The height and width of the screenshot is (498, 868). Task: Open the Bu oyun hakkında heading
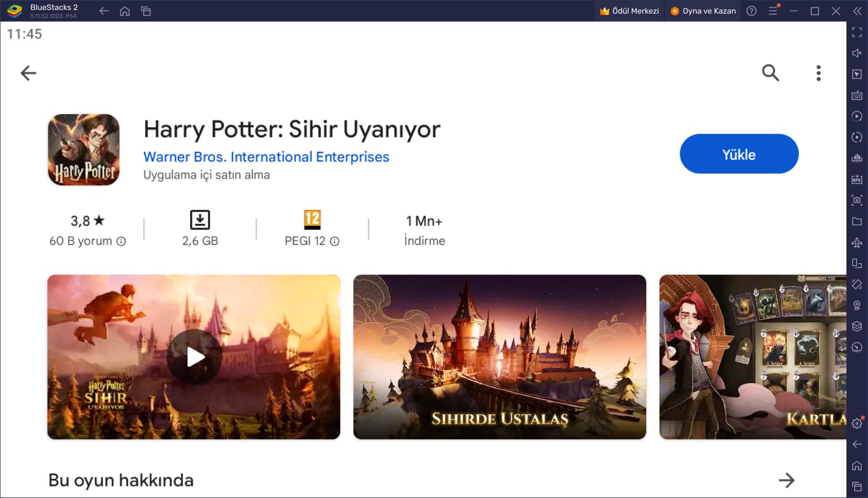pyautogui.click(x=121, y=480)
